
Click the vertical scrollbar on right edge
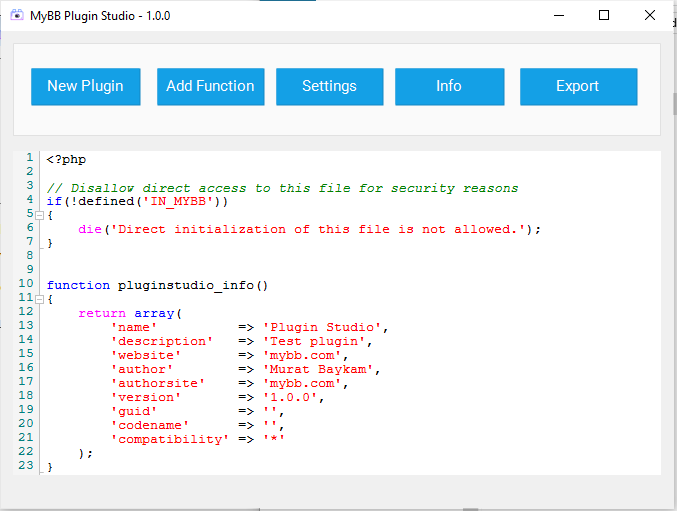coord(673,105)
